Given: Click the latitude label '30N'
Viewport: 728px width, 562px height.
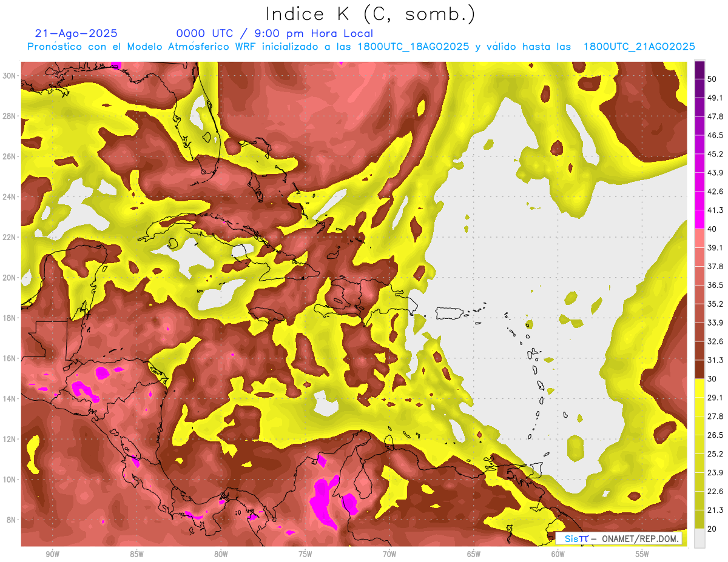Looking at the screenshot, I should (x=9, y=76).
